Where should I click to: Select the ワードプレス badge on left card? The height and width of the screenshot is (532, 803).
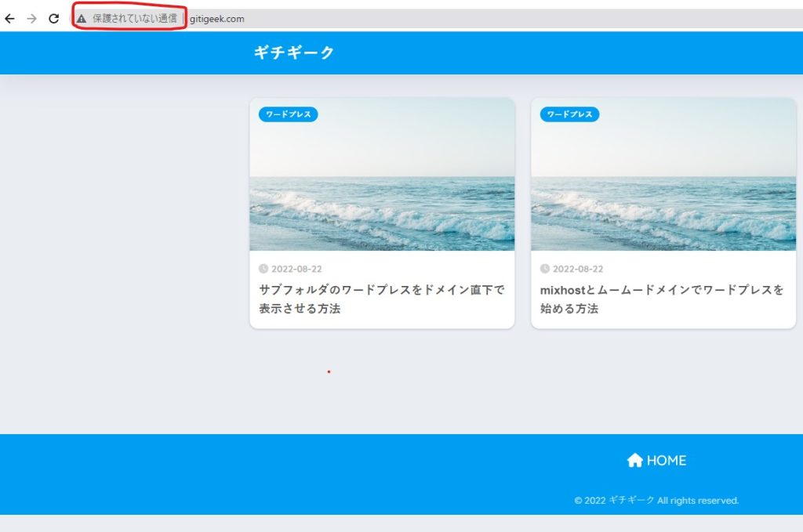(x=288, y=114)
